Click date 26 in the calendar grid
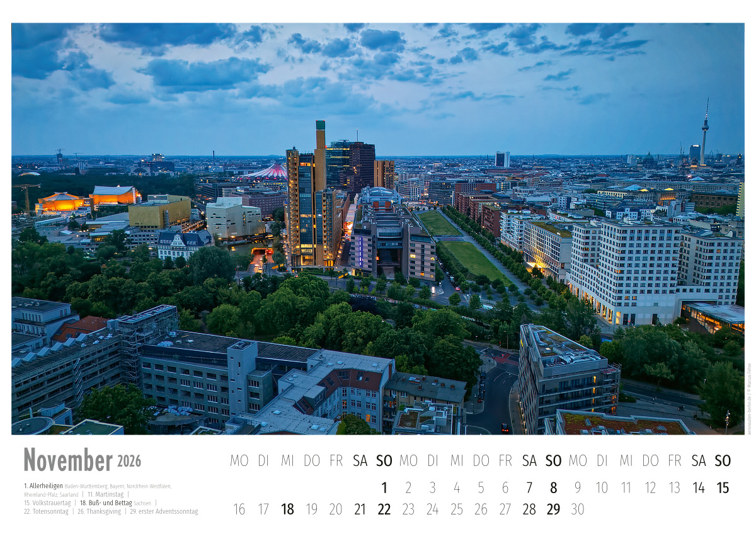Screen dimensions: 756x534 481,509
